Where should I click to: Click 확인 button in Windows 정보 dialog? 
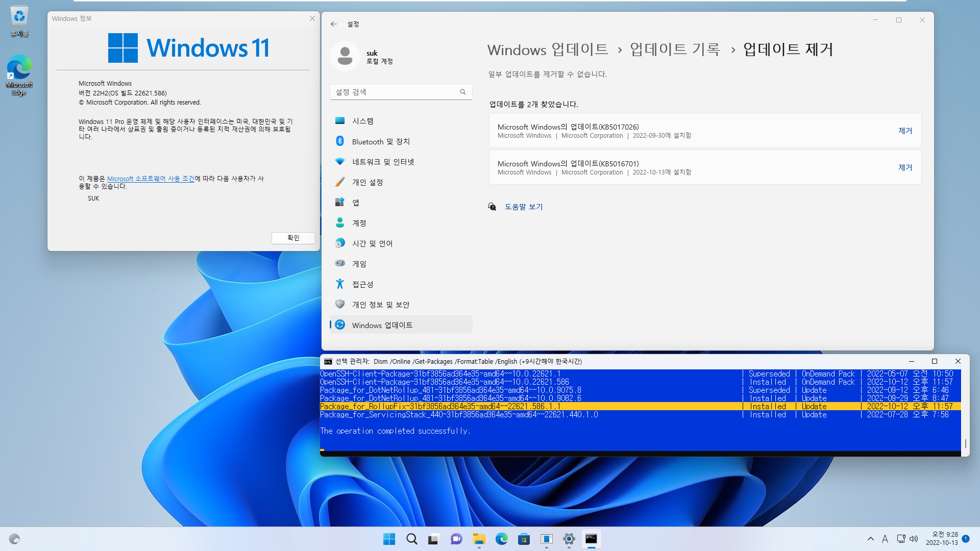[293, 238]
